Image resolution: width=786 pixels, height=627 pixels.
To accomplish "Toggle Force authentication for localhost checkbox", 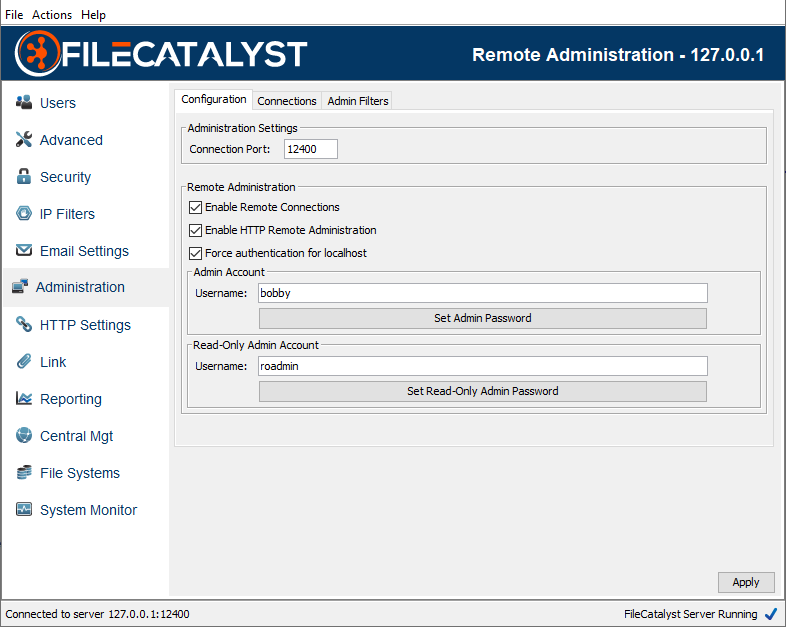I will click(x=195, y=253).
